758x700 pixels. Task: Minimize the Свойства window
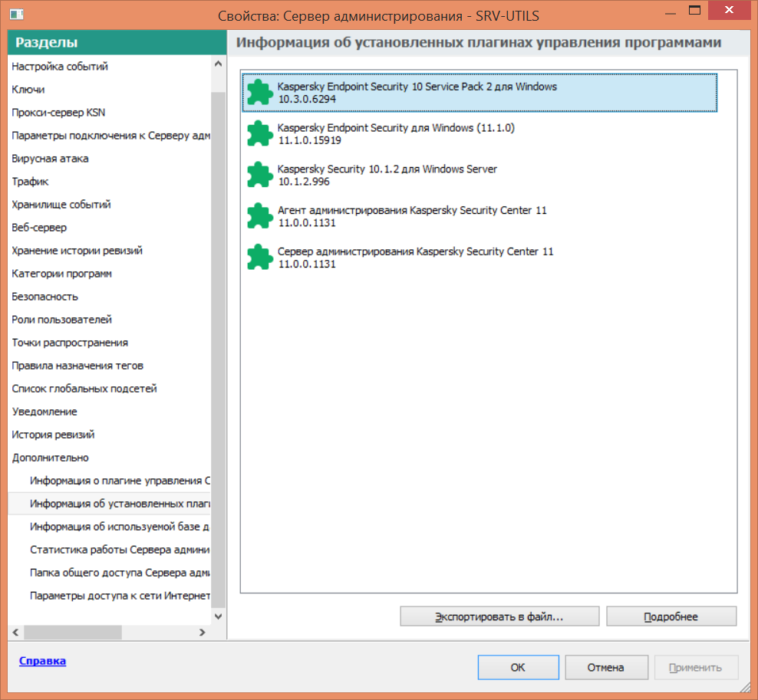pyautogui.click(x=670, y=13)
